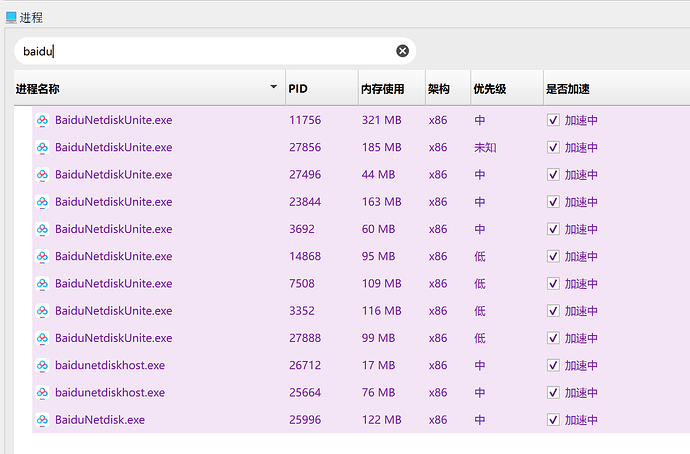Click PID value 27496

tap(305, 175)
